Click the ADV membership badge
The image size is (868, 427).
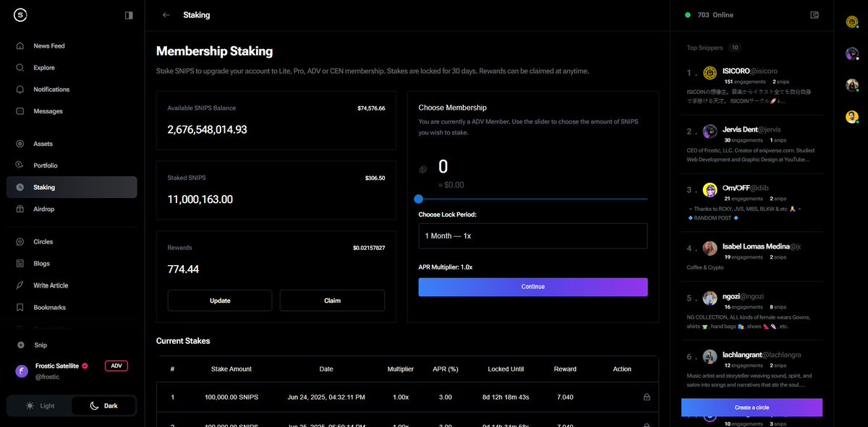(116, 366)
